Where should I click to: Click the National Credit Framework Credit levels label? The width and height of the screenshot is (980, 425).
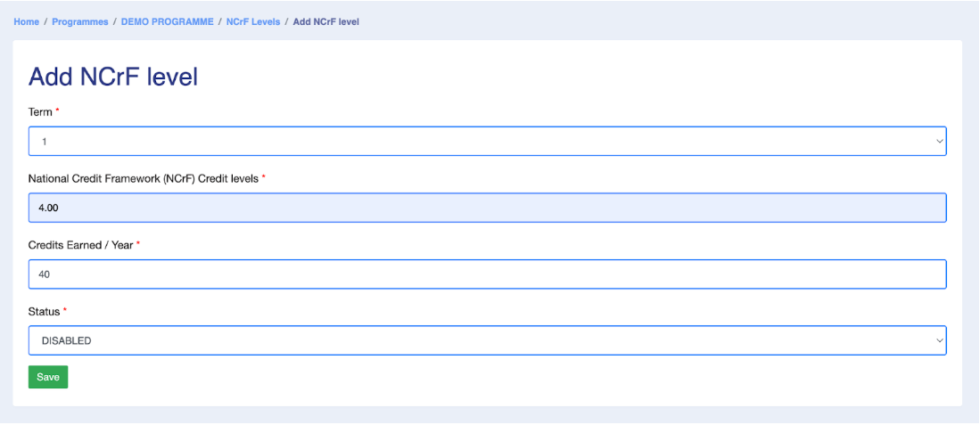(x=144, y=178)
